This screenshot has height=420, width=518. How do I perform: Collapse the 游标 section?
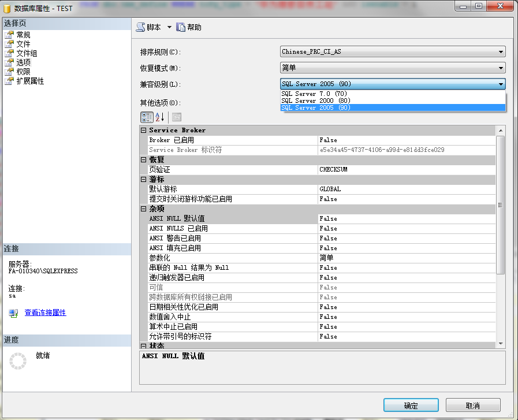click(143, 180)
